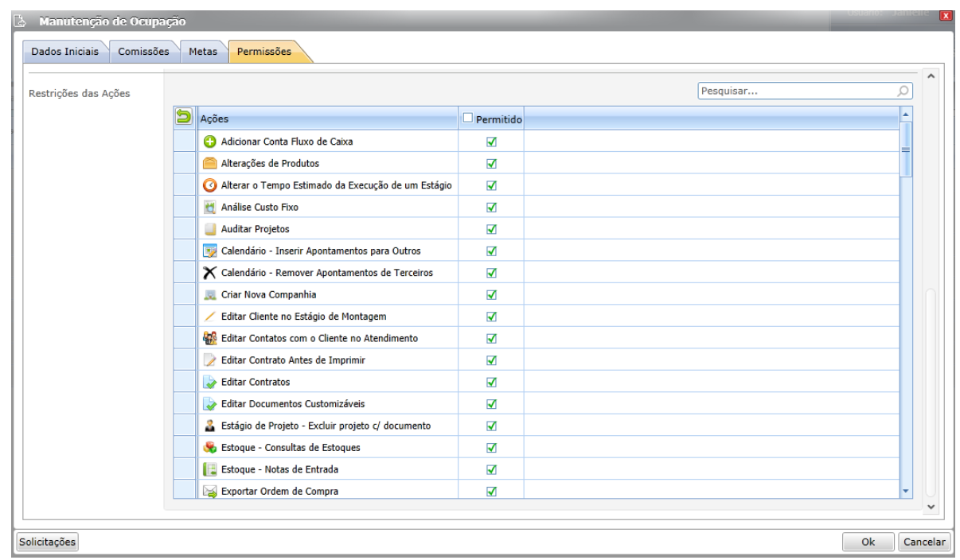
Task: Click the Alterações de Produtos box icon
Action: click(209, 163)
